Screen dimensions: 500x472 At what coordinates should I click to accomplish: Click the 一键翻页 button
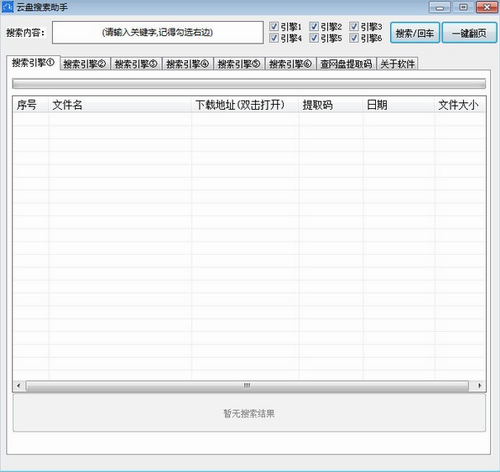click(469, 33)
